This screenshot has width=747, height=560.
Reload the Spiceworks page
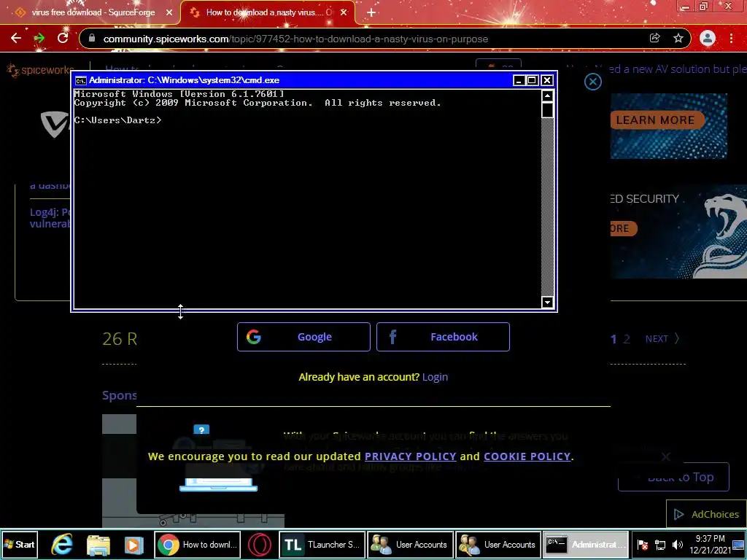click(x=63, y=38)
